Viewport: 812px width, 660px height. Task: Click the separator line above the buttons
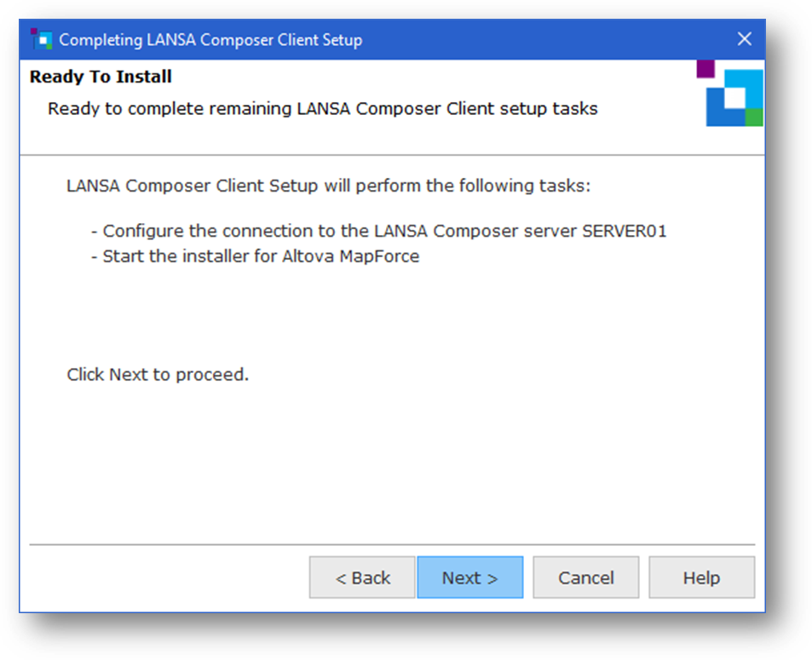pyautogui.click(x=392, y=544)
